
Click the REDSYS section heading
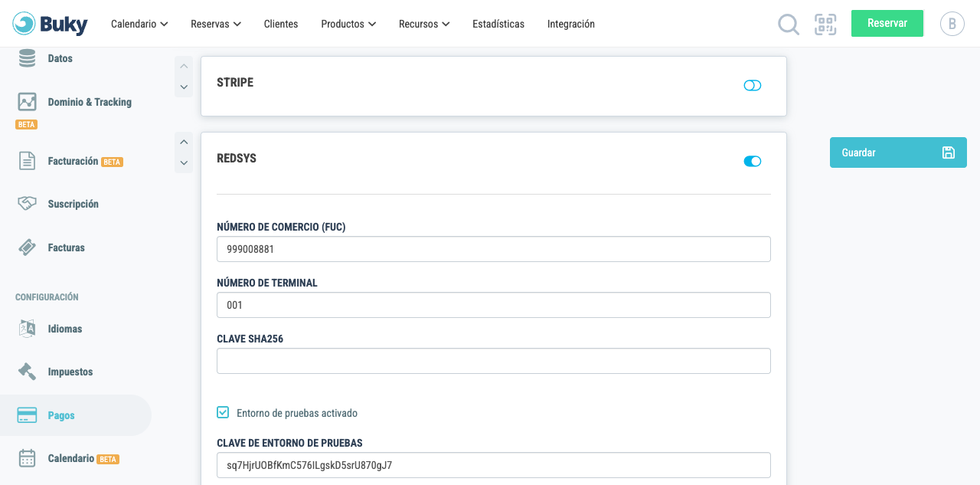pos(237,159)
